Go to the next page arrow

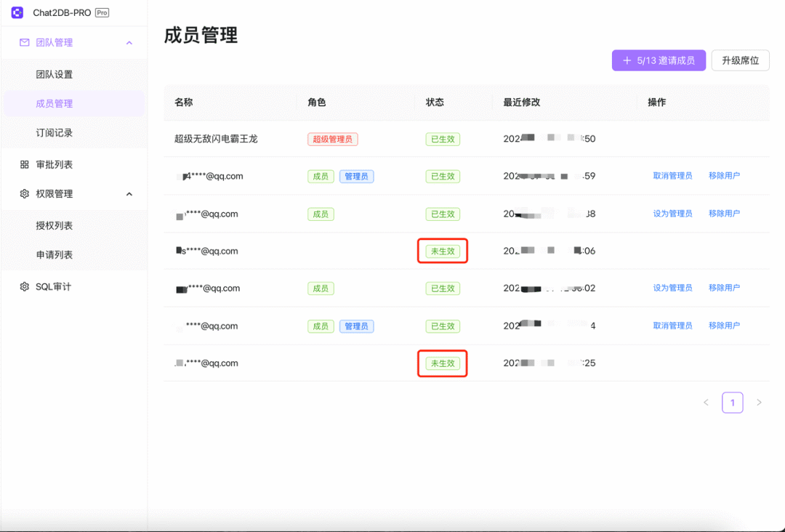click(x=759, y=403)
